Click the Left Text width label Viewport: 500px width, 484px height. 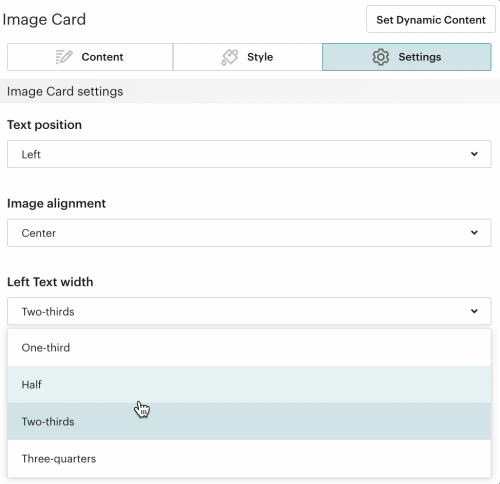click(50, 282)
